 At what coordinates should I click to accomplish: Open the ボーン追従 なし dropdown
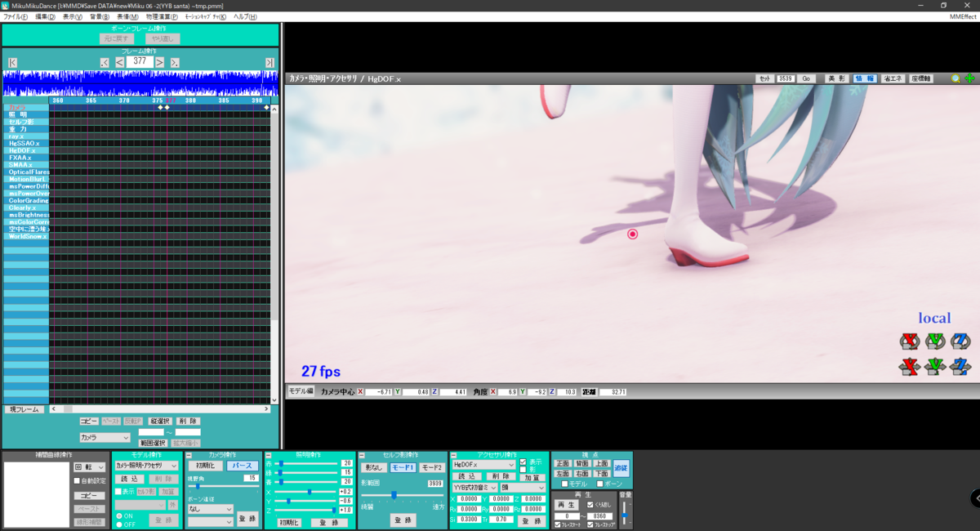(x=211, y=509)
